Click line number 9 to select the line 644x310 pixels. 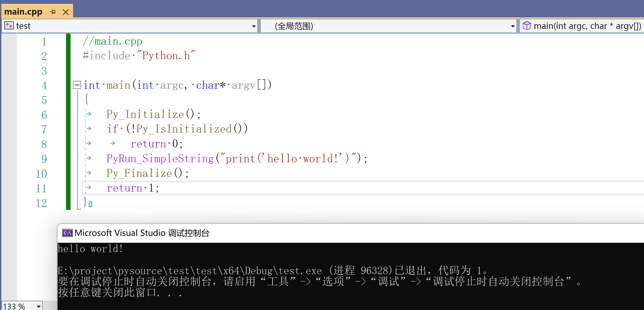coord(44,159)
